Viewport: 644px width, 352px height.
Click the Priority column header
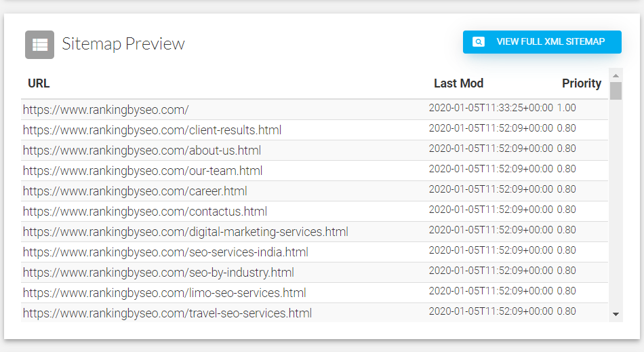click(582, 83)
